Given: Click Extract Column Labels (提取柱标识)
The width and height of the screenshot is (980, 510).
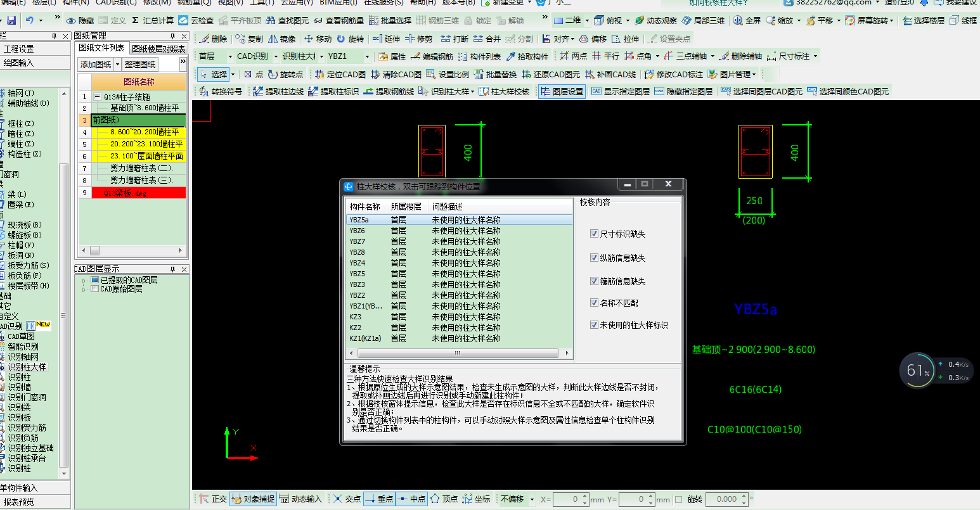Looking at the screenshot, I should pyautogui.click(x=333, y=92).
